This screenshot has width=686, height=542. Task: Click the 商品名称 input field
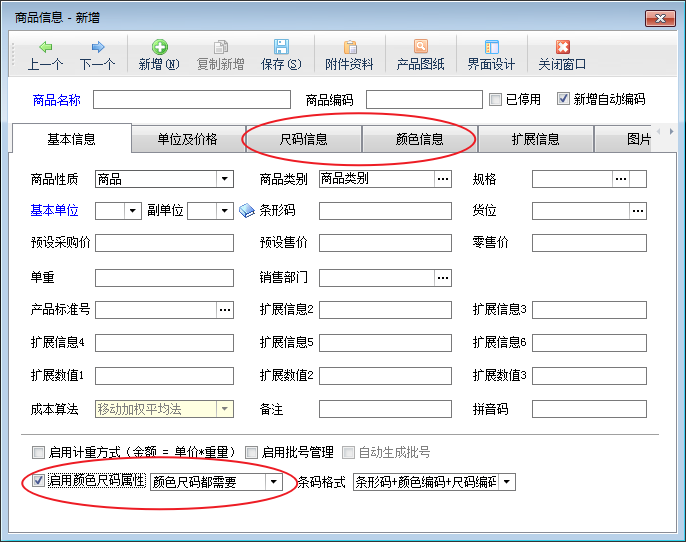190,99
